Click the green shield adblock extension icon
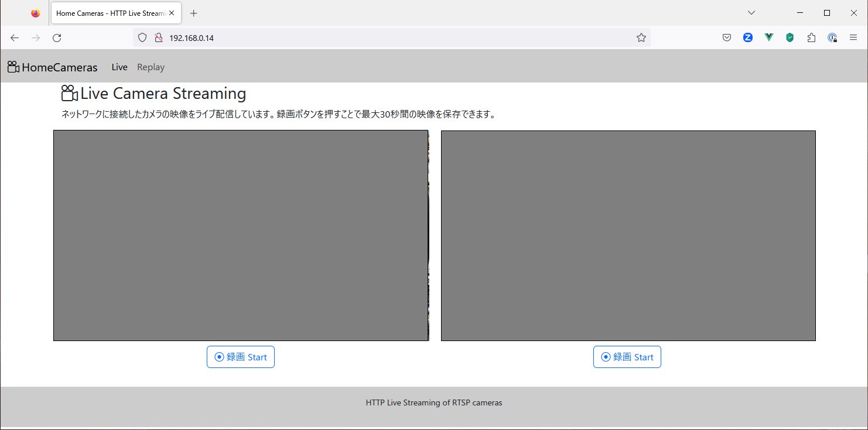This screenshot has height=430, width=868. coord(790,37)
